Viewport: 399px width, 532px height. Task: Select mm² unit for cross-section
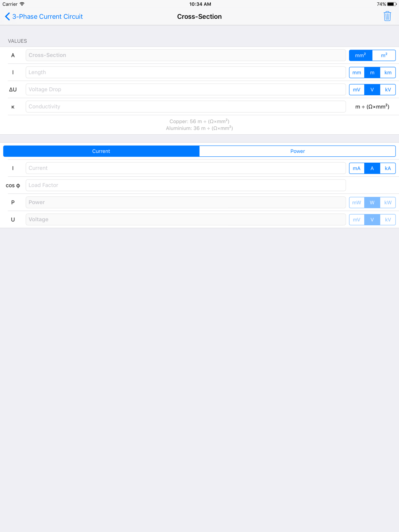pos(360,55)
